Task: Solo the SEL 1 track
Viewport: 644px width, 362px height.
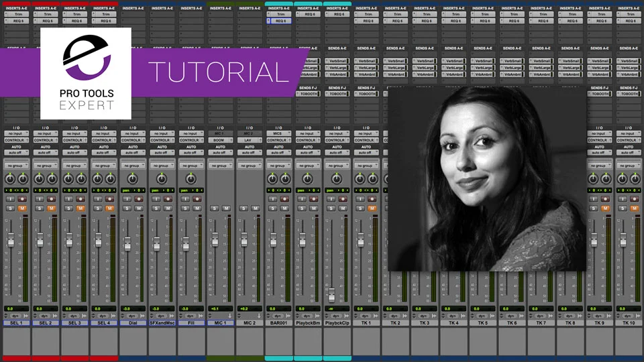Action: pos(10,208)
